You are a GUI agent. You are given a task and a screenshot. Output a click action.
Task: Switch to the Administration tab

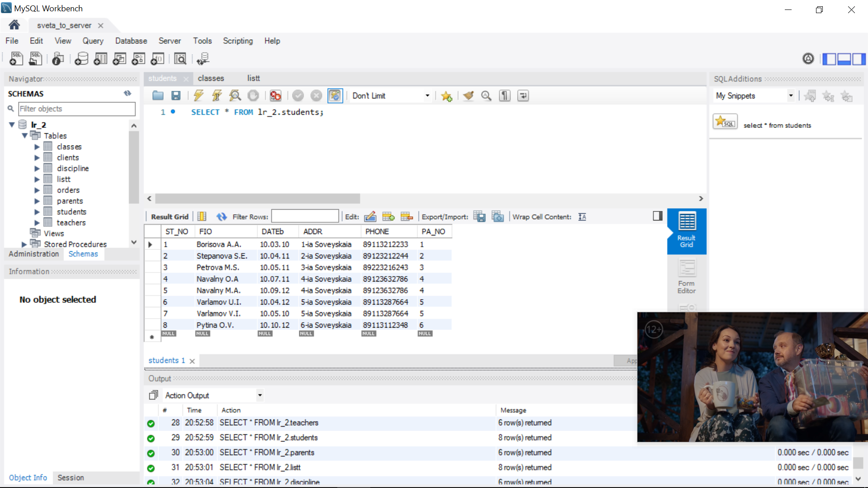coord(34,254)
